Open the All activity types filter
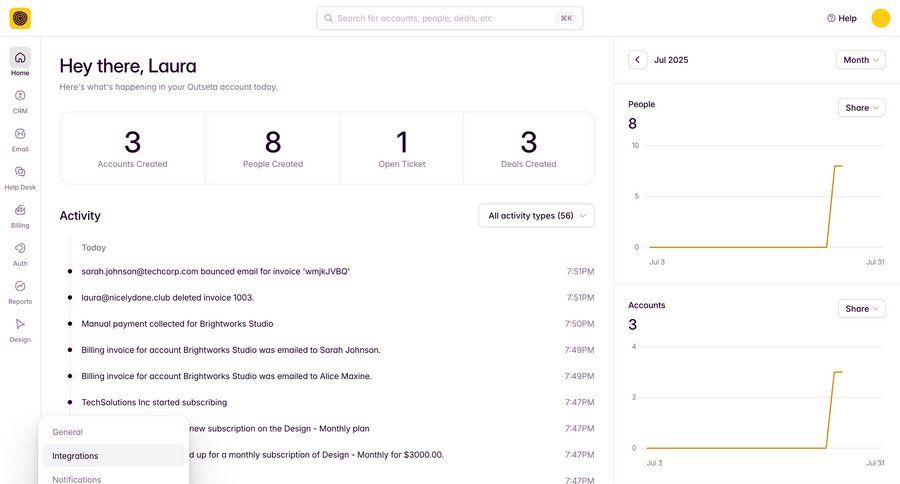 536,216
